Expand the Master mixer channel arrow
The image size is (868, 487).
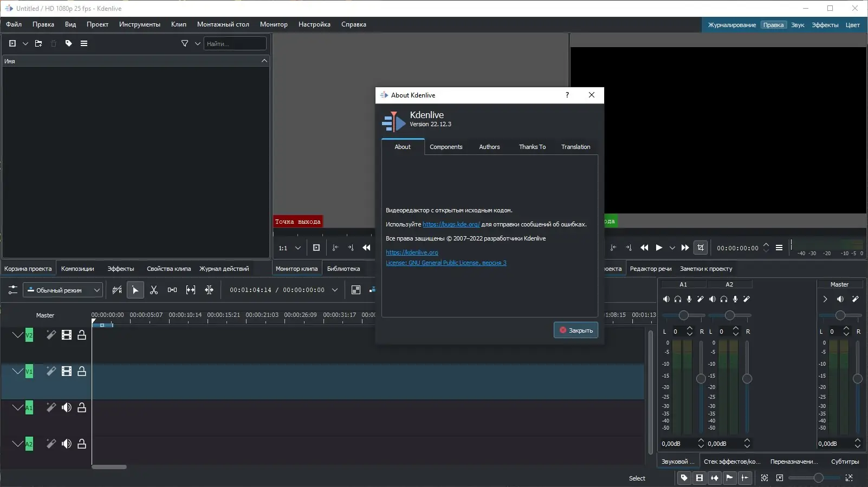coord(825,299)
